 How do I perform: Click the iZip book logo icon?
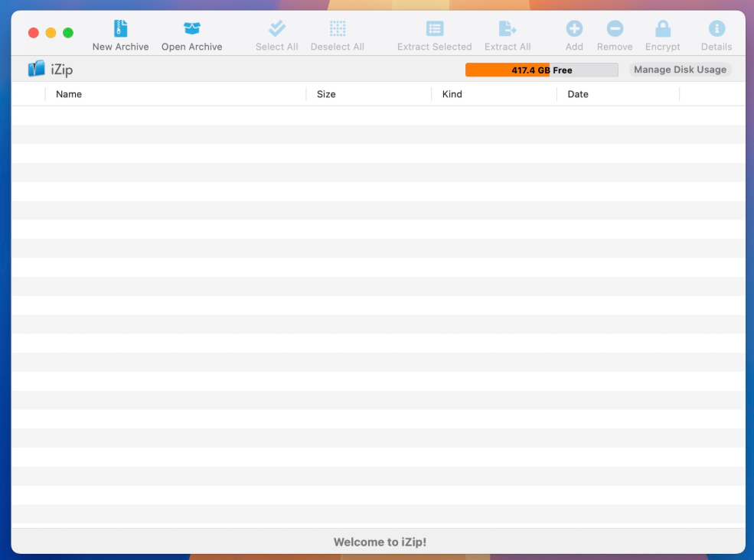pos(36,70)
